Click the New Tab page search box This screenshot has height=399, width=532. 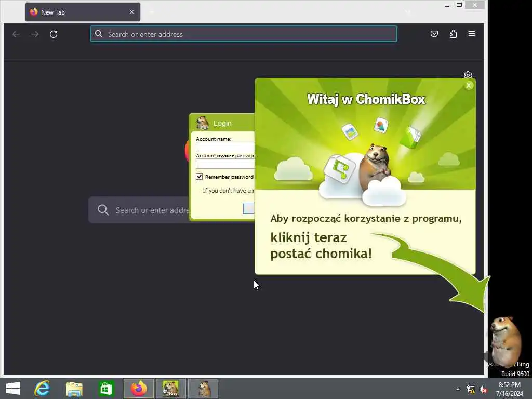[x=139, y=210]
